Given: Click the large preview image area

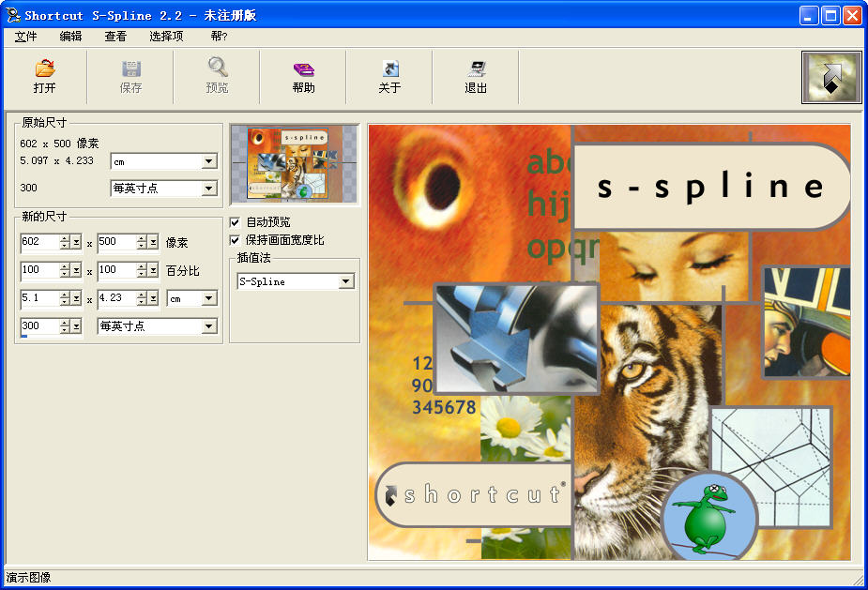Looking at the screenshot, I should [x=609, y=342].
